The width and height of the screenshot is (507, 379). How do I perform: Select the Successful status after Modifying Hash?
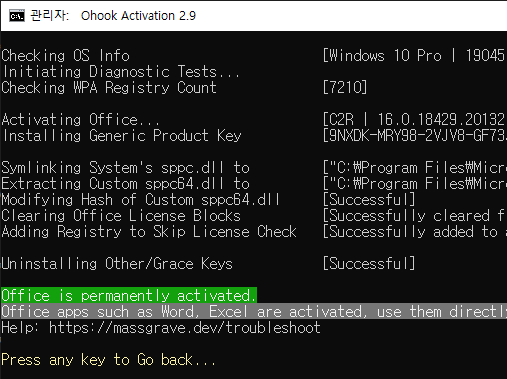click(x=369, y=200)
